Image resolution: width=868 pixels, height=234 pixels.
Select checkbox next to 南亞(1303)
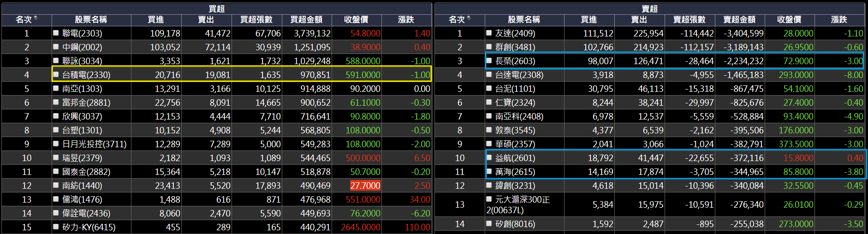(x=56, y=88)
